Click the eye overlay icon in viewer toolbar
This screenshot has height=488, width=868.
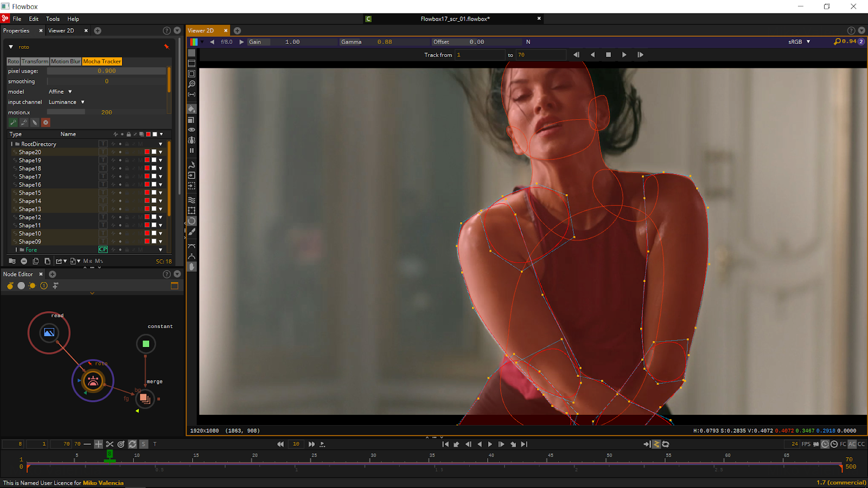pyautogui.click(x=192, y=130)
